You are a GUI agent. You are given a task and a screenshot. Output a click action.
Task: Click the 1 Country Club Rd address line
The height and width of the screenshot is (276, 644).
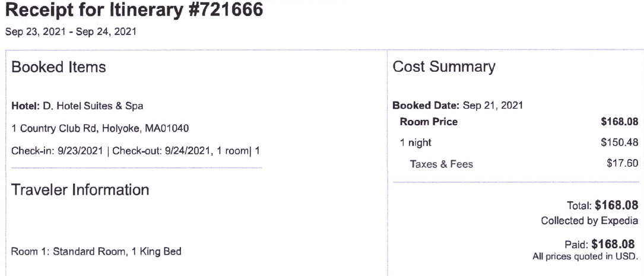100,129
